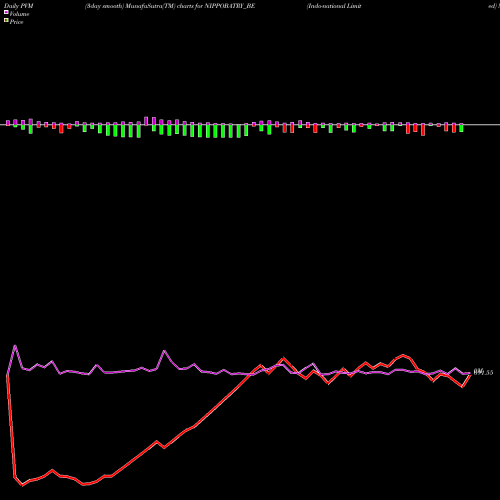The height and width of the screenshot is (500, 500).
Task: Click the 'Indo-national Limit' company name
Action: pyautogui.click(x=334, y=6)
